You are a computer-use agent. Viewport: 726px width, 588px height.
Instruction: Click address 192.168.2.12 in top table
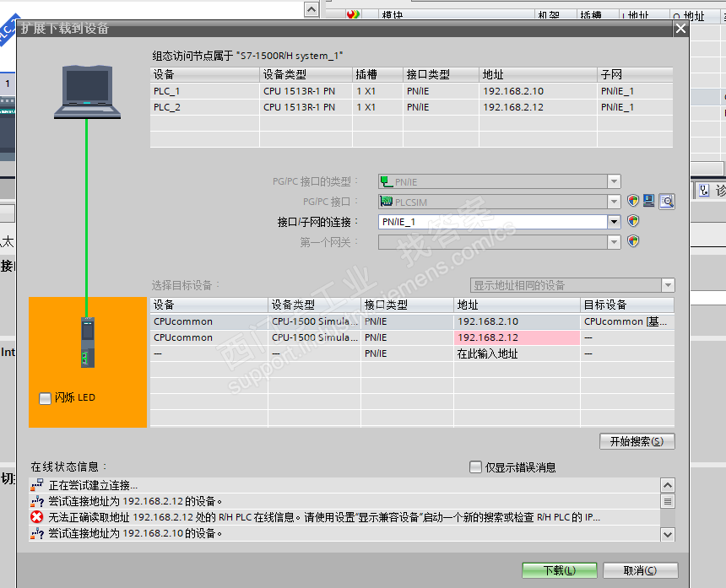pos(513,107)
